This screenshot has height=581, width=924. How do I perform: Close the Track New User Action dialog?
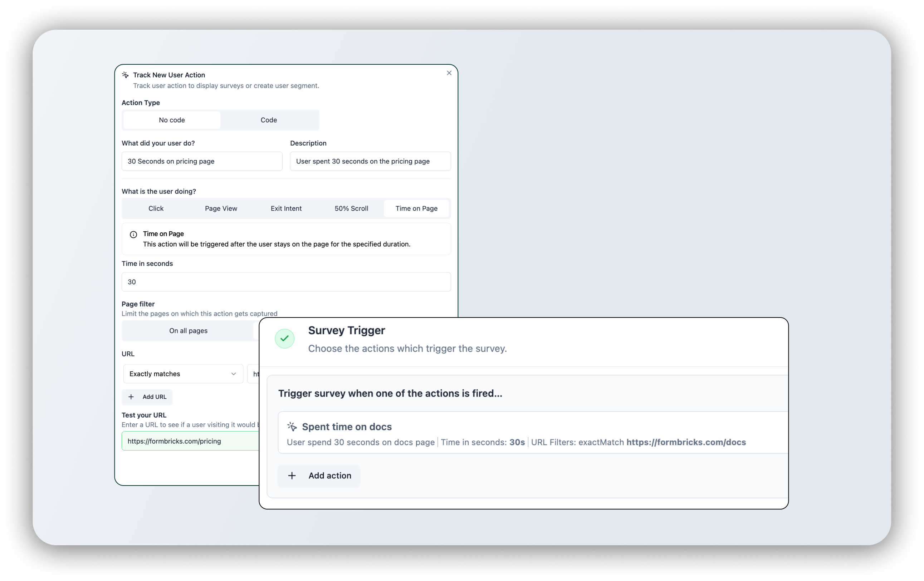[x=449, y=73]
